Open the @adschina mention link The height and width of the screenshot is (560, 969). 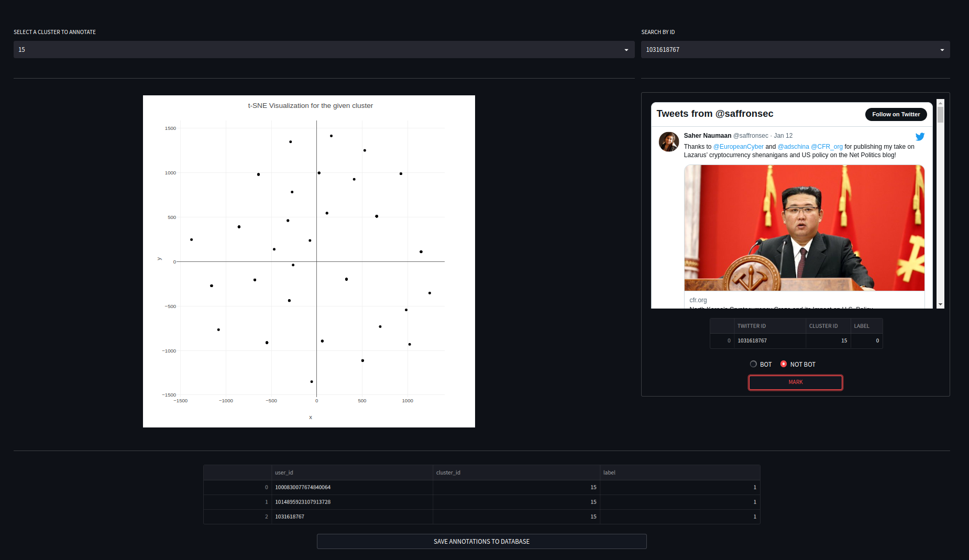[793, 147]
